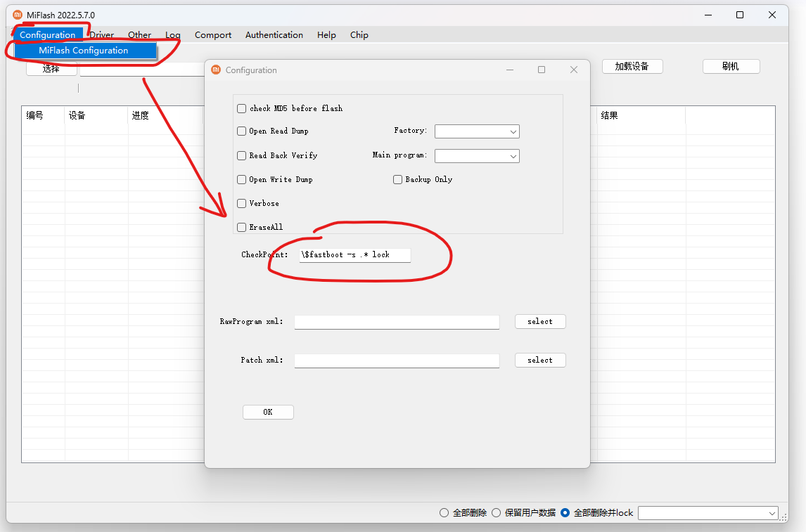Screen dimensions: 806x532
Task: Expand the Main program combo box
Action: point(477,156)
